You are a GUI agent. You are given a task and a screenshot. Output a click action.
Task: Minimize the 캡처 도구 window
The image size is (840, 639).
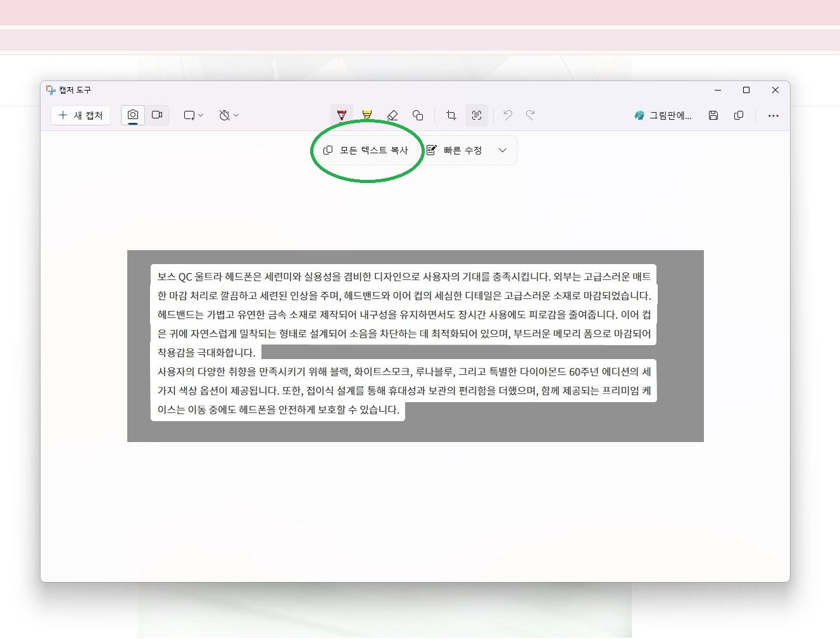[718, 90]
